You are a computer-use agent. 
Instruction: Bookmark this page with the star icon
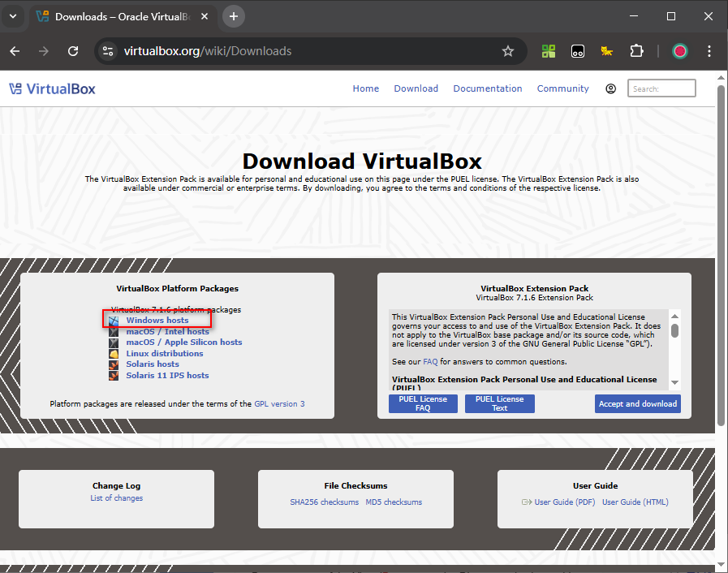pos(508,51)
